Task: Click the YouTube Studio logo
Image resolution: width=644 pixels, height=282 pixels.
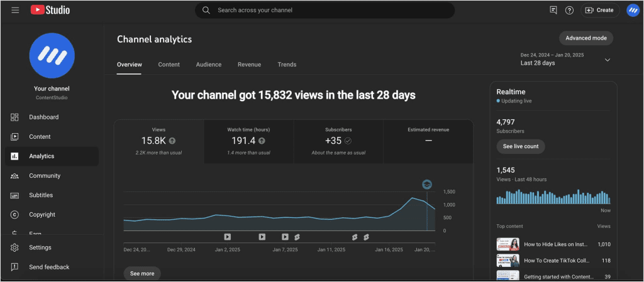Action: tap(50, 10)
